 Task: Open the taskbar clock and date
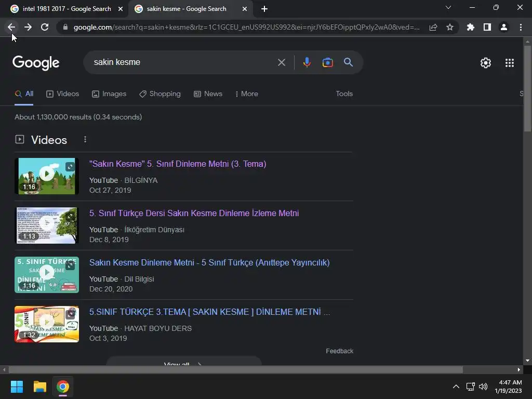click(x=508, y=387)
